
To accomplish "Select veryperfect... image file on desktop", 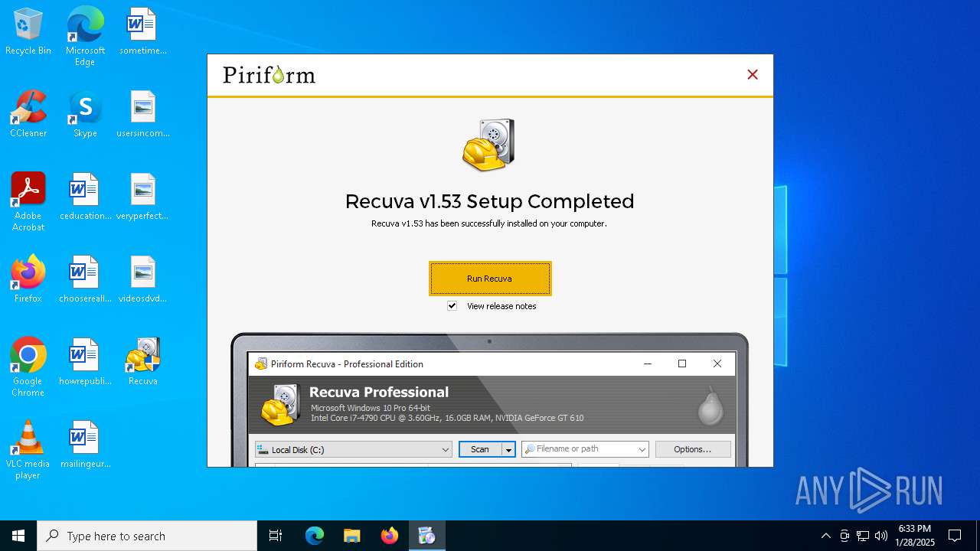I will [143, 197].
